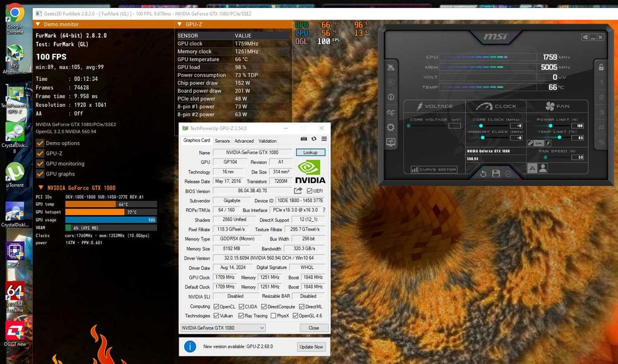Click the Temp Limit slider handle in Afterburner
The height and width of the screenshot is (364, 618).
(x=559, y=137)
